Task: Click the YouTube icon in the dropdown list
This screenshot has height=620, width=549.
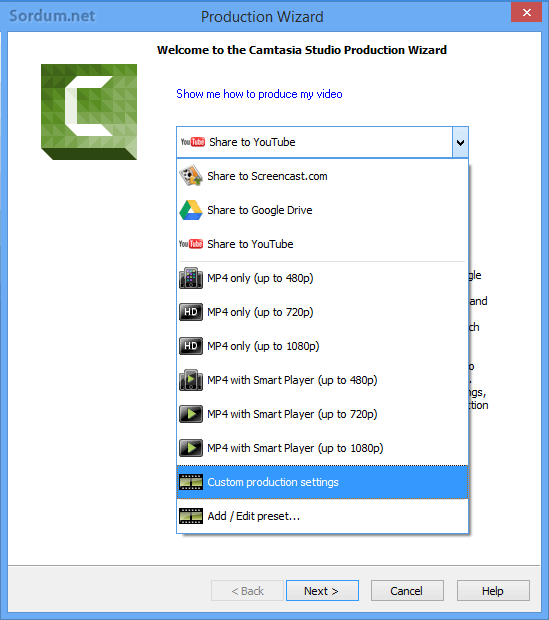Action: point(191,244)
